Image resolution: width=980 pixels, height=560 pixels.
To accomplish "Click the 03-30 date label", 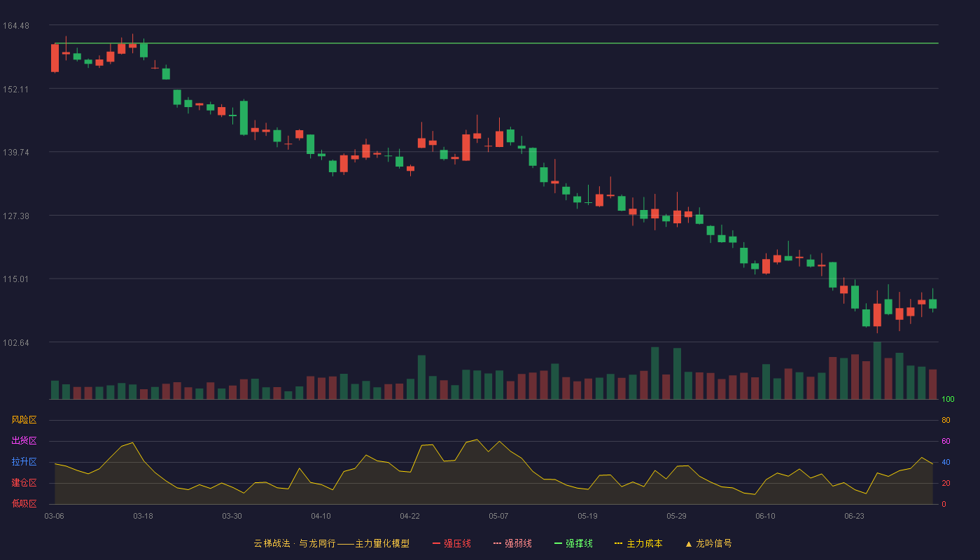I will (x=232, y=516).
